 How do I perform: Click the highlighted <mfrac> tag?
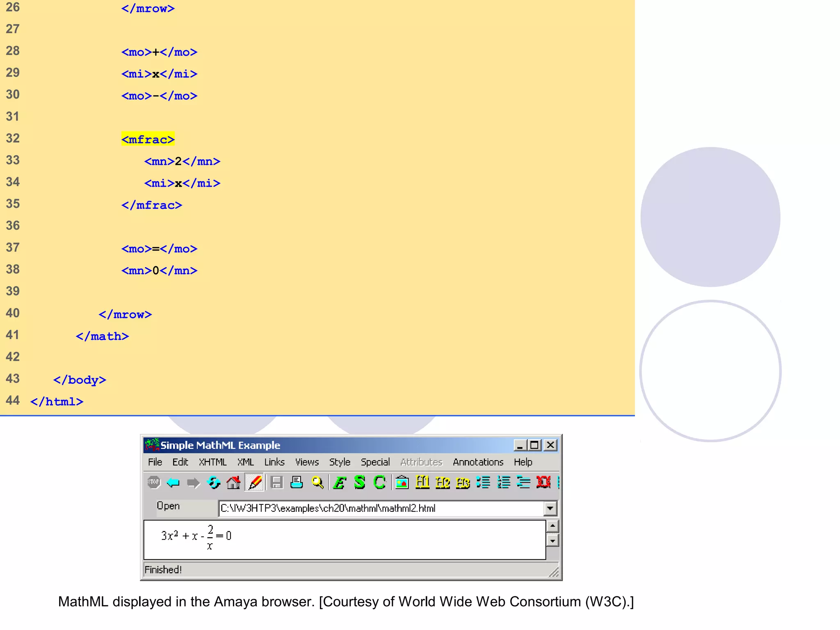pos(148,139)
